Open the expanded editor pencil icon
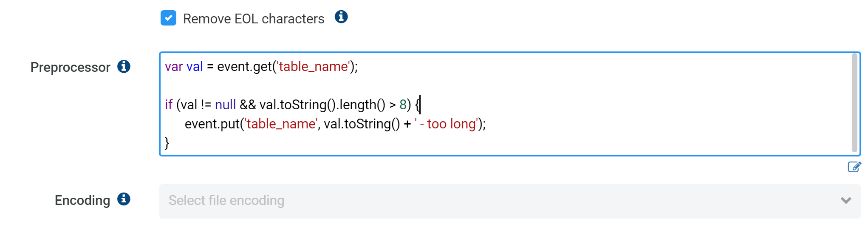 click(854, 167)
